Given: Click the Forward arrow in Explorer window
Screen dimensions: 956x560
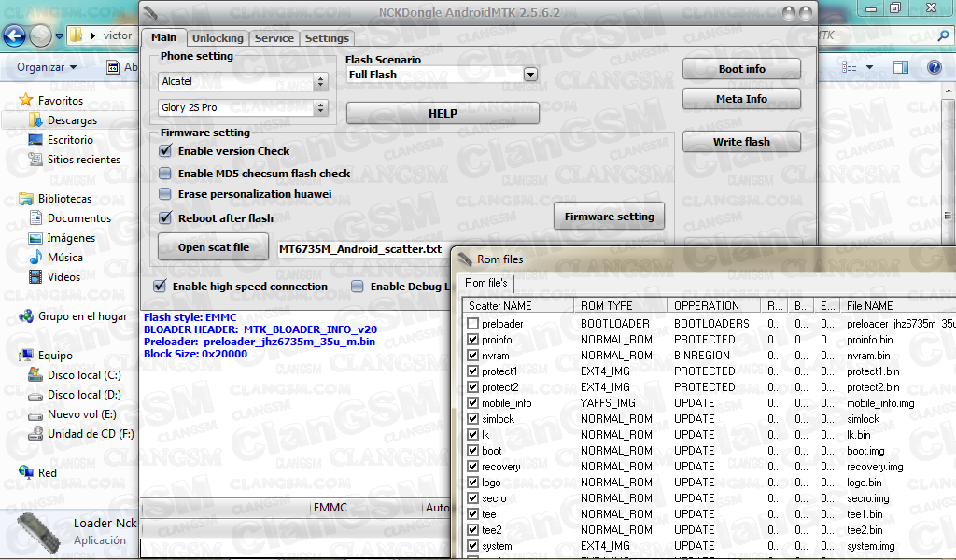Looking at the screenshot, I should point(41,36).
